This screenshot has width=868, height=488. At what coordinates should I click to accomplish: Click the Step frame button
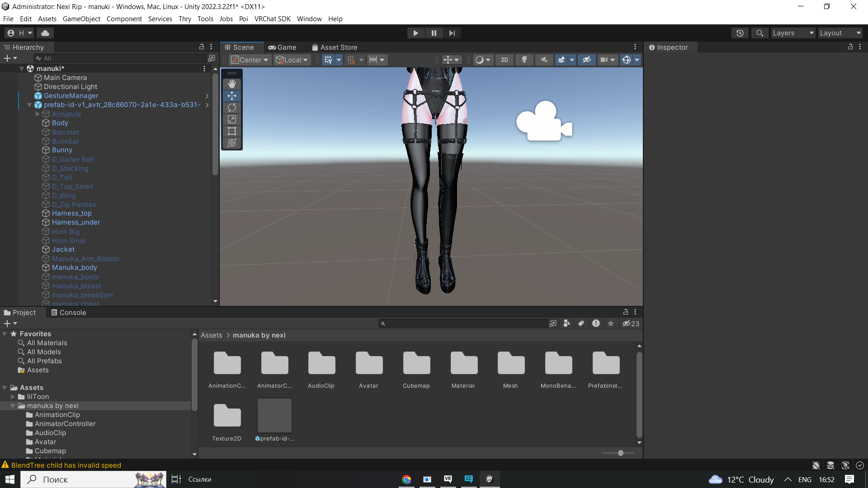452,33
